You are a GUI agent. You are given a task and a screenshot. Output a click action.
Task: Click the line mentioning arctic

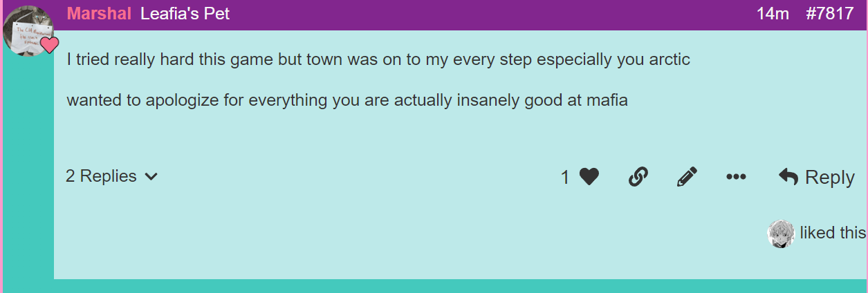pyautogui.click(x=378, y=59)
